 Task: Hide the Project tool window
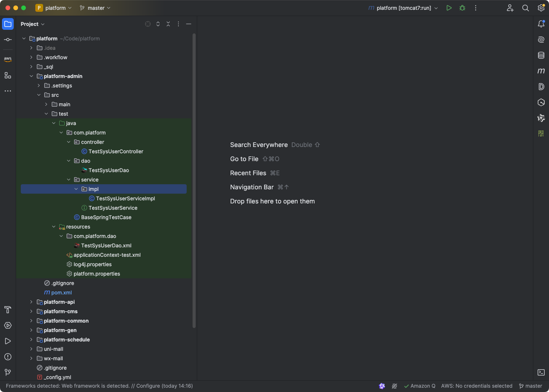pyautogui.click(x=189, y=24)
